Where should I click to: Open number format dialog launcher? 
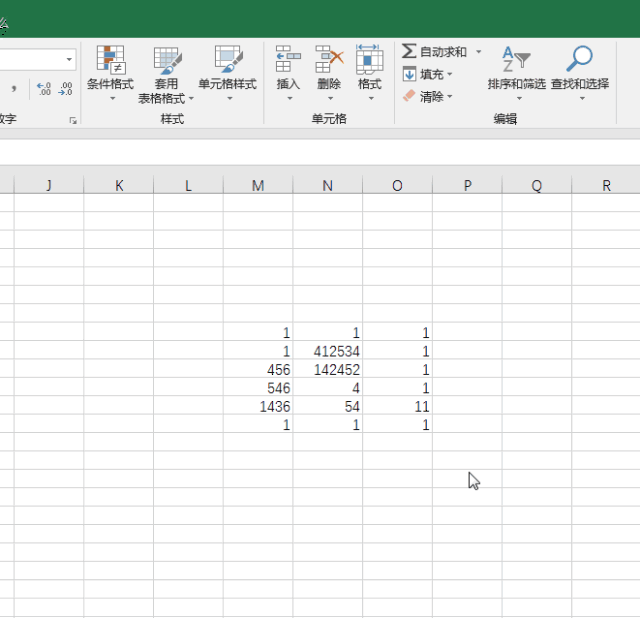click(x=73, y=120)
